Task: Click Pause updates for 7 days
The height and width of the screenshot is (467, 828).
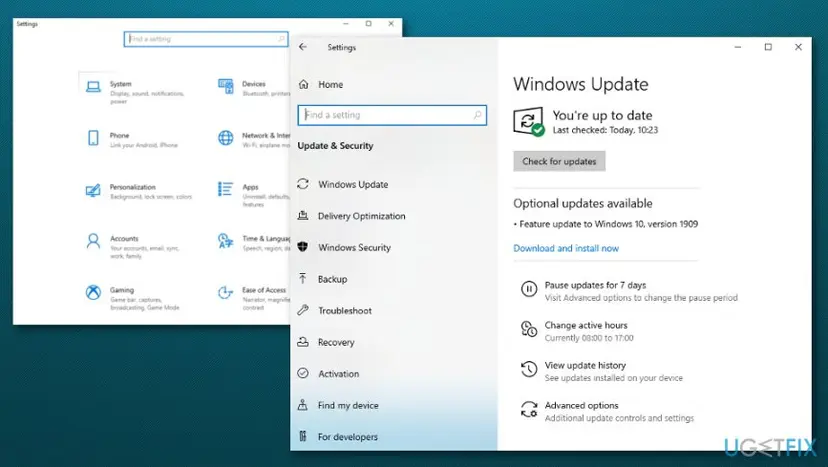Action: pos(595,285)
